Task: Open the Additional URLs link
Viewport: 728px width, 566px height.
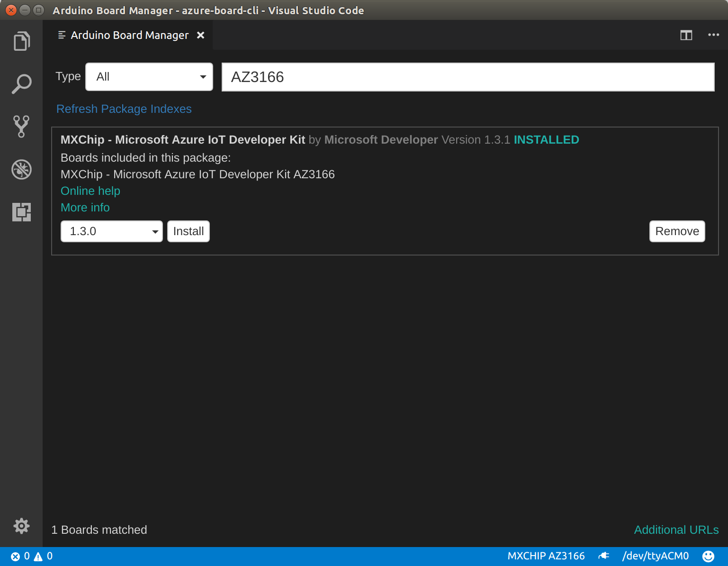Action: click(x=676, y=530)
